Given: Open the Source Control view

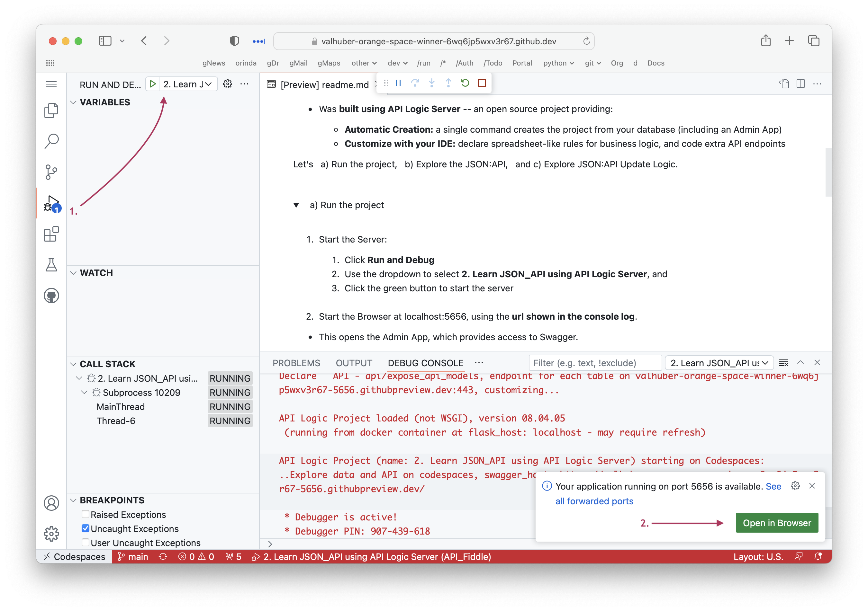Looking at the screenshot, I should (51, 172).
